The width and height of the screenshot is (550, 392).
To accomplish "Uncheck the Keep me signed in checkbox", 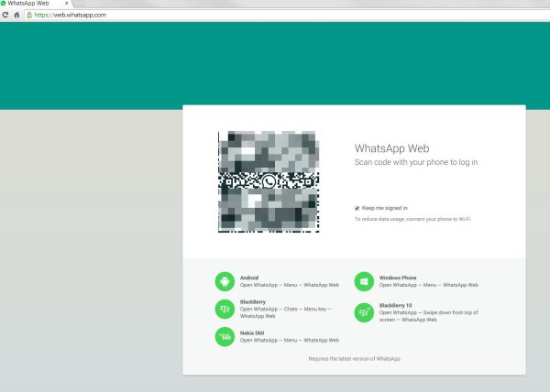I will (357, 208).
